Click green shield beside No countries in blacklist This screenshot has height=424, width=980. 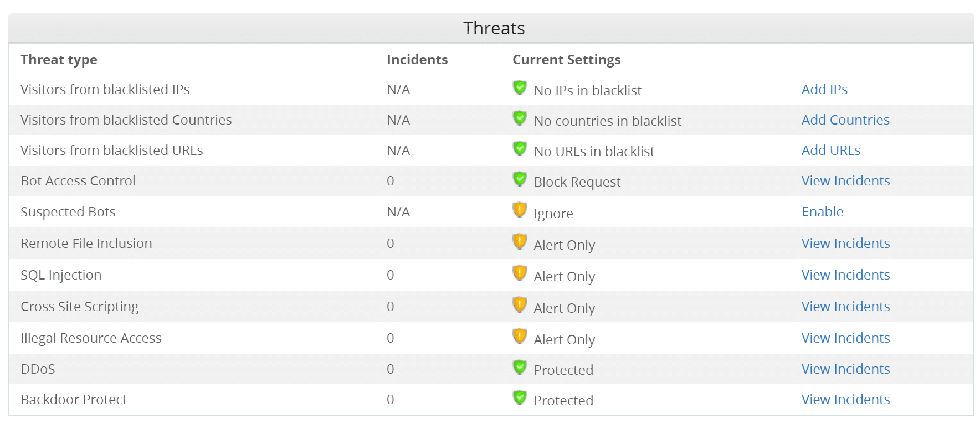point(520,118)
